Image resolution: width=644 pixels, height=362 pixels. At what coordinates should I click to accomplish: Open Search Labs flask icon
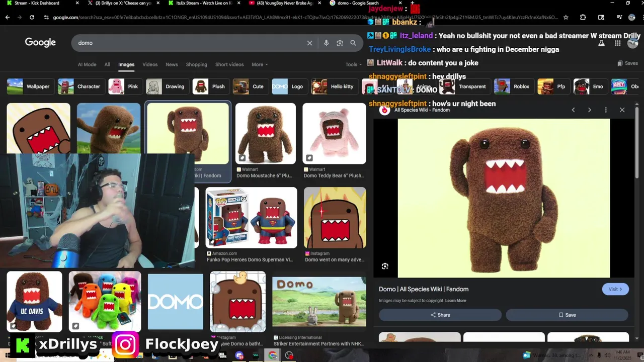pos(601,43)
